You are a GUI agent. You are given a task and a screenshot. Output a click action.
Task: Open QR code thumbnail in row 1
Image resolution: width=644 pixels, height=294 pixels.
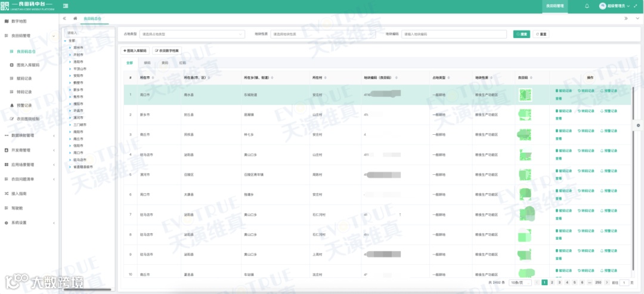coord(525,95)
